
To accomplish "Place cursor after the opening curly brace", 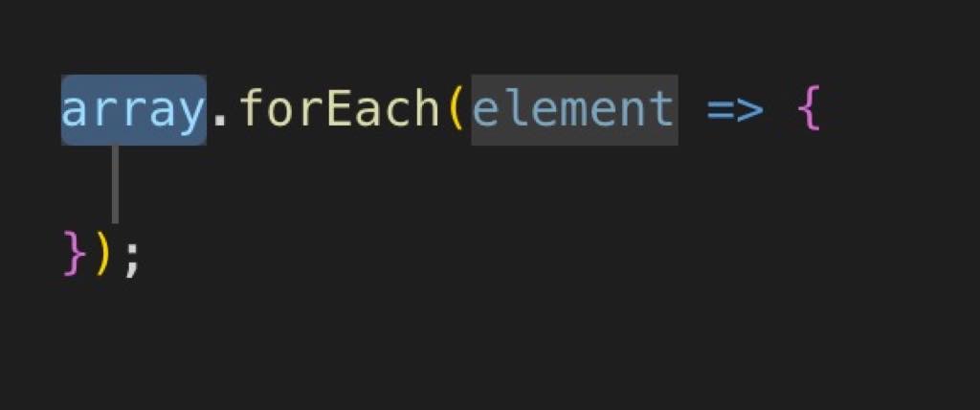I will click(822, 110).
